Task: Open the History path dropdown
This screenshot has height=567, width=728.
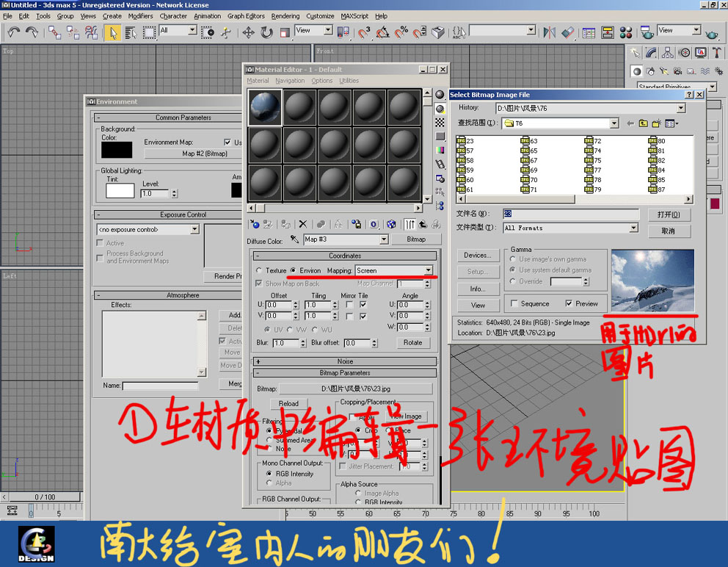Action: click(x=680, y=108)
